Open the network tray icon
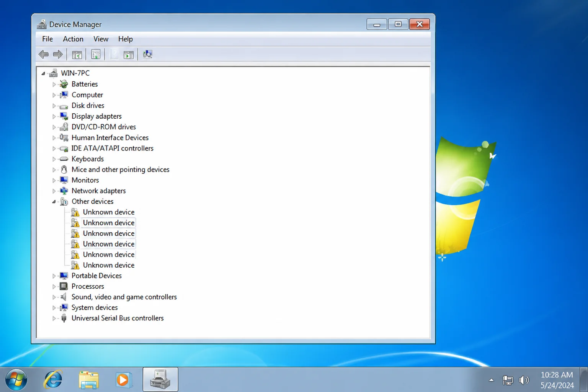The height and width of the screenshot is (392, 588). (x=508, y=380)
